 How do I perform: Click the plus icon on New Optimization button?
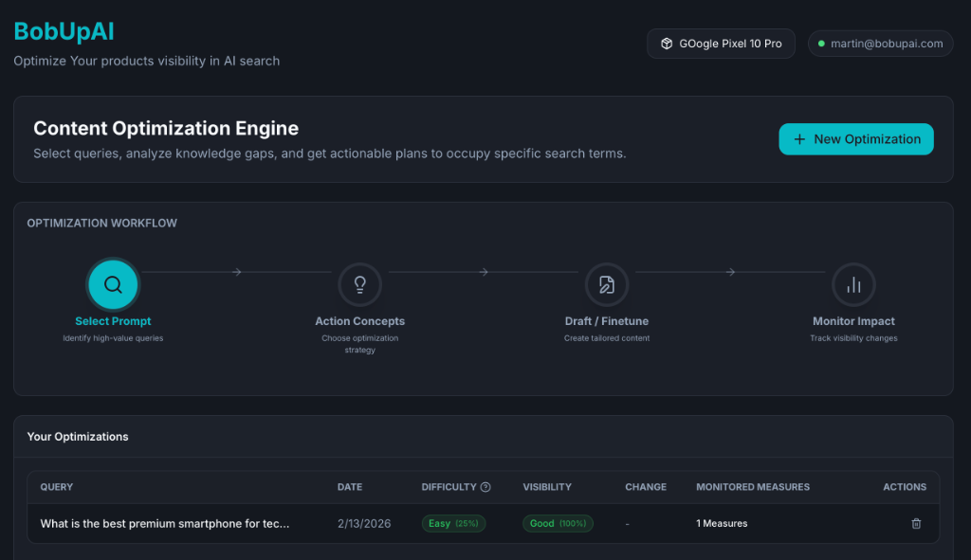(802, 138)
